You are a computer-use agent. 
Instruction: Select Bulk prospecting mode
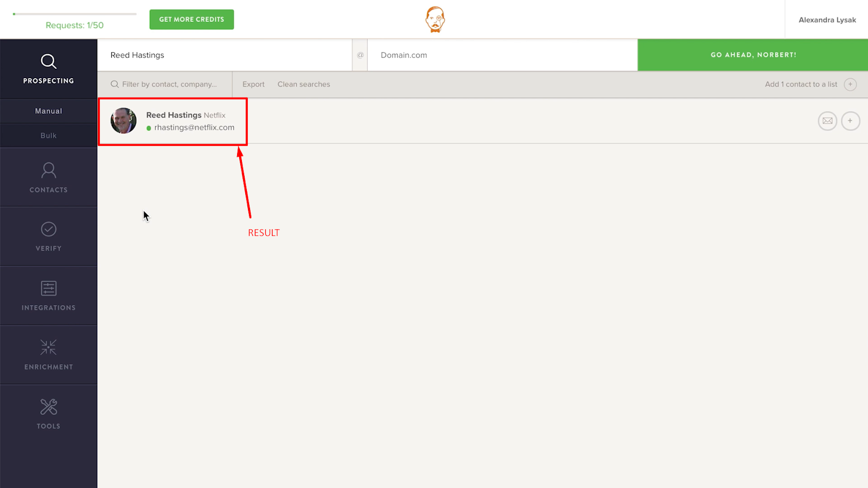pos(48,136)
